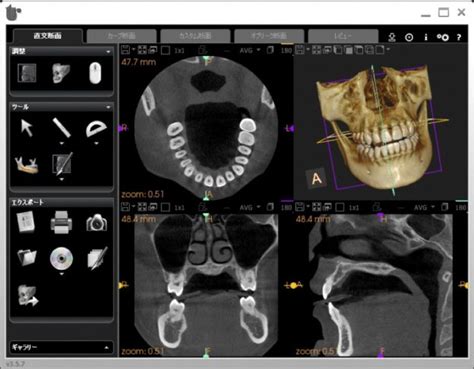474x369 pixels.
Task: Click copy icon in sagittal view toolbar
Action: tap(444, 207)
